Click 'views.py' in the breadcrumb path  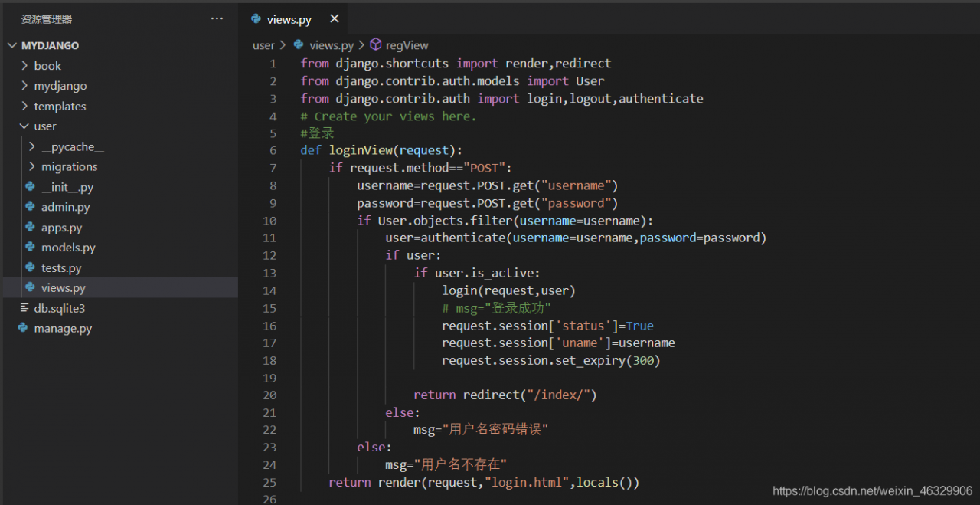click(332, 45)
